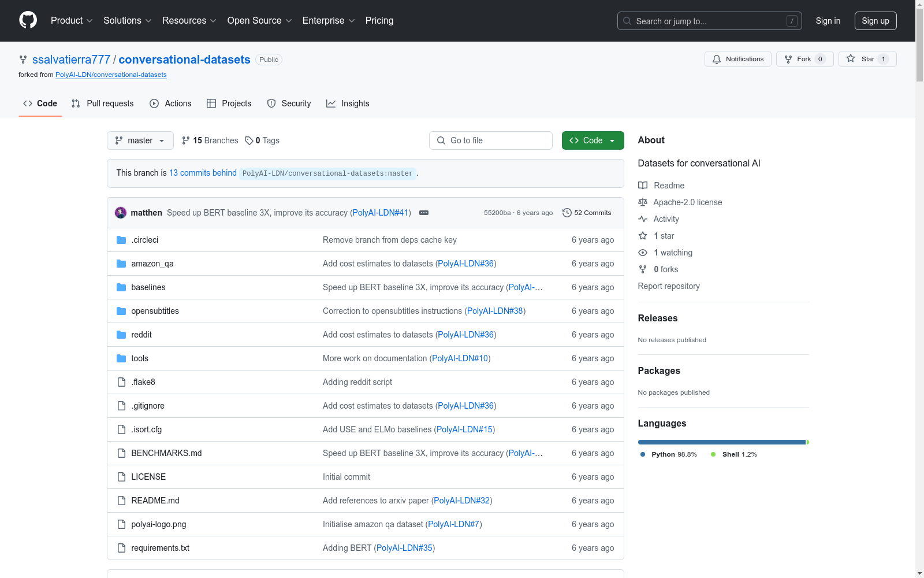This screenshot has height=578, width=924.
Task: Show the 15 Branches list
Action: (210, 140)
